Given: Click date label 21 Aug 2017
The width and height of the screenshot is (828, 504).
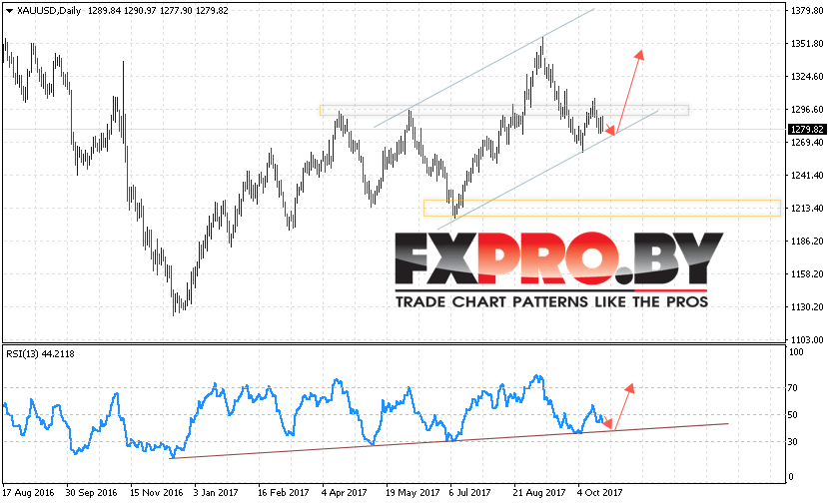Looking at the screenshot, I should pos(539,493).
